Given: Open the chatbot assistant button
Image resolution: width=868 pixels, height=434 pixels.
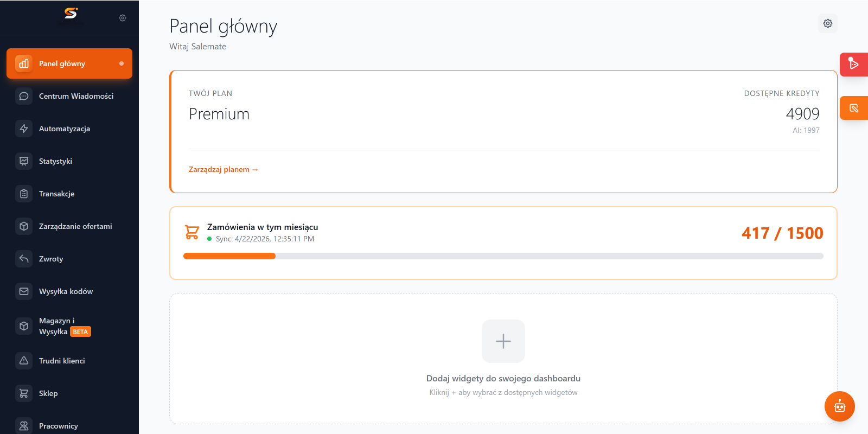Looking at the screenshot, I should (840, 406).
